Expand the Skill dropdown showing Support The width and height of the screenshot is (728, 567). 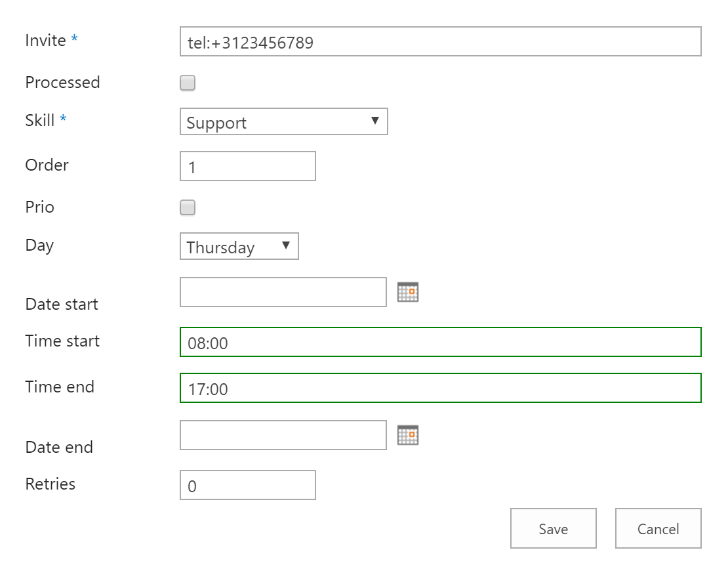tap(283, 122)
